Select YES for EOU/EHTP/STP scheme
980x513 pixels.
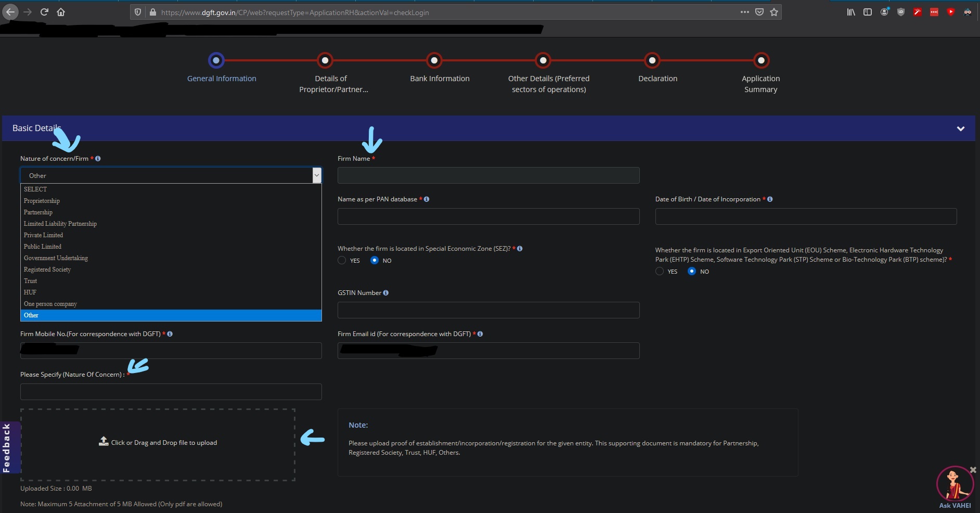click(x=660, y=271)
